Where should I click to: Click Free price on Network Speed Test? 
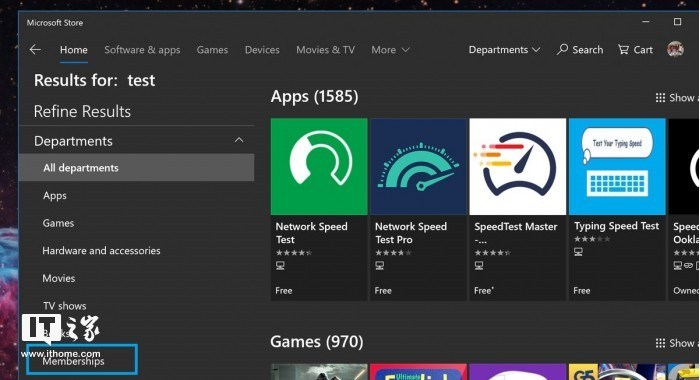point(283,291)
